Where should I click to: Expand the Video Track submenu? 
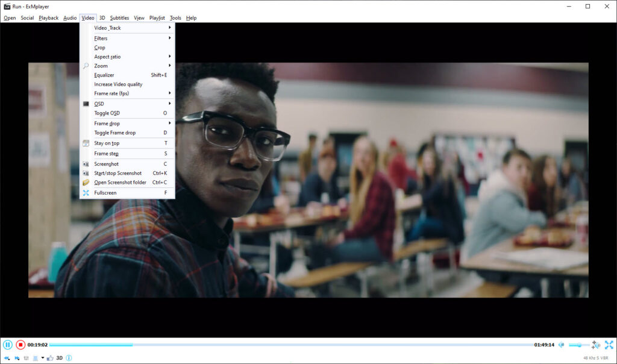(128, 28)
